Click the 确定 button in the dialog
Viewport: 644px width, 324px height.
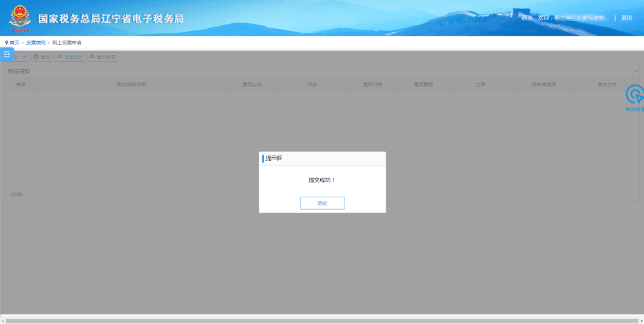click(322, 203)
